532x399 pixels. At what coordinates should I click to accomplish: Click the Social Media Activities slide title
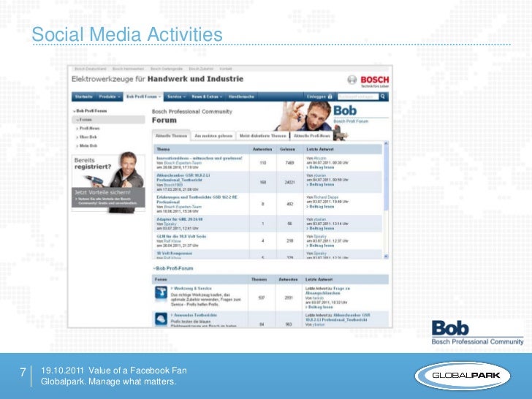(127, 34)
